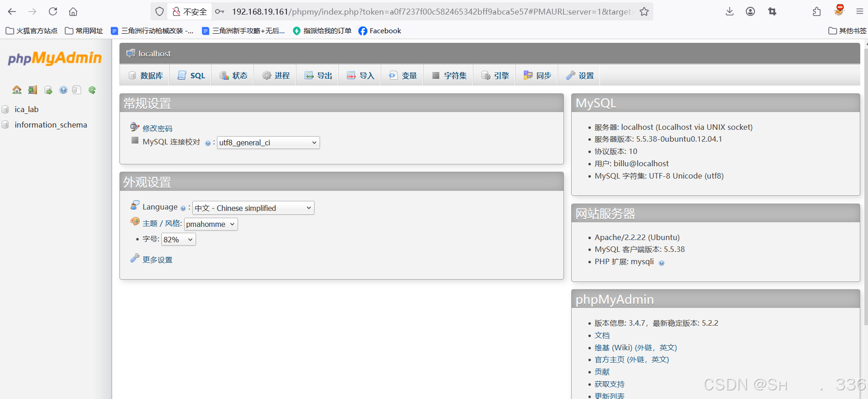The width and height of the screenshot is (868, 399).
Task: Reload navigation frame with green arrow icon
Action: coord(92,90)
